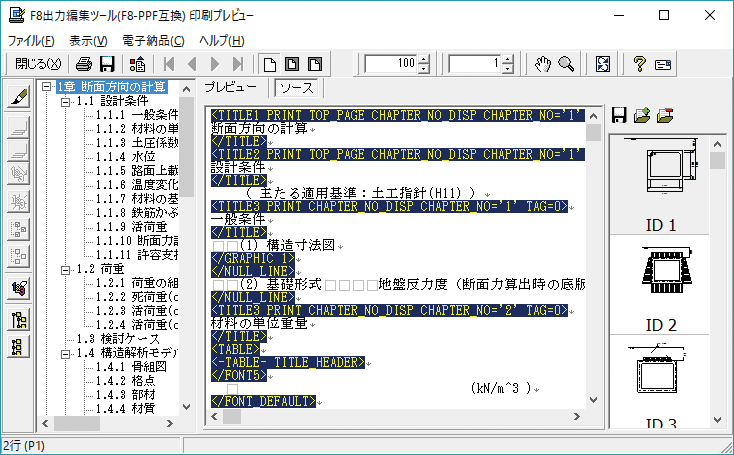This screenshot has height=455, width=734.
Task: Activate the magnifier zoom tool
Action: pyautogui.click(x=566, y=64)
